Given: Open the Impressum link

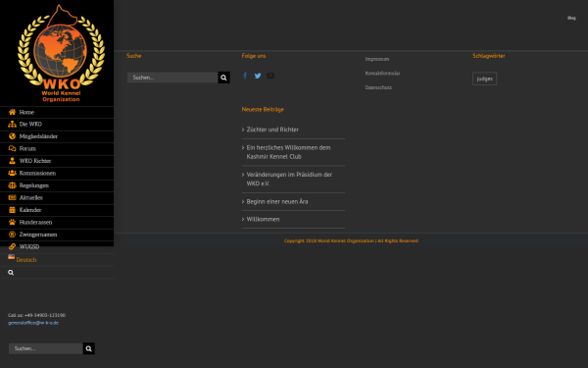Looking at the screenshot, I should coord(377,59).
